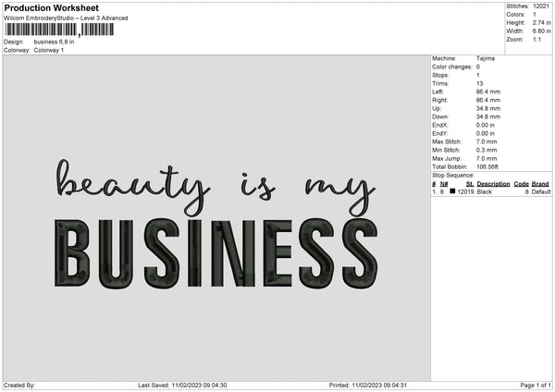Click the embroidered word BUSINESS
The image size is (555, 392).
click(x=216, y=253)
